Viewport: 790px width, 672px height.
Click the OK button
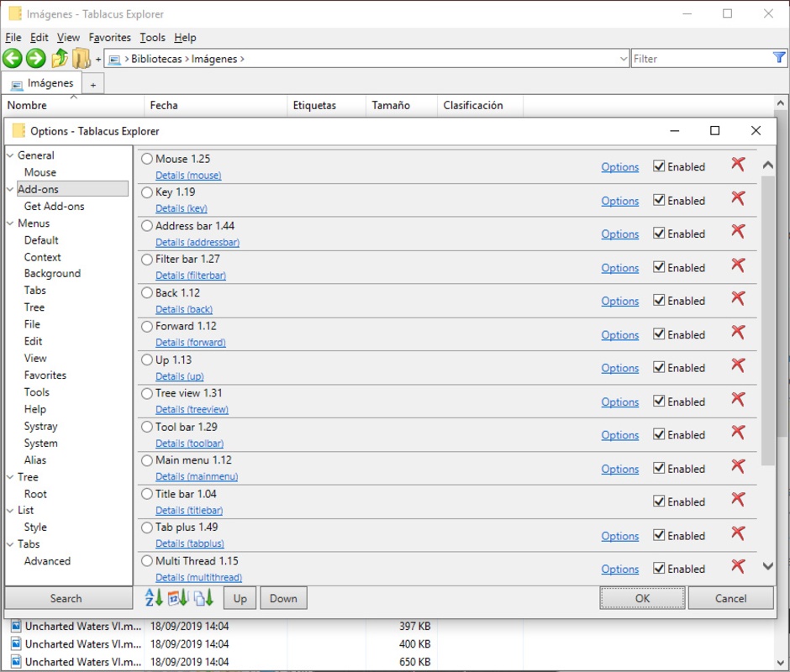point(642,598)
